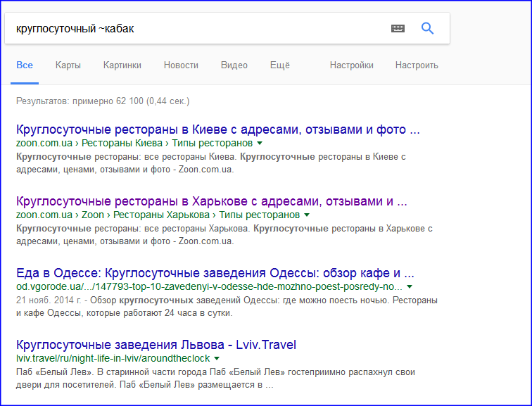Click the Настроить option
This screenshot has height=406, width=532.
pyautogui.click(x=417, y=65)
